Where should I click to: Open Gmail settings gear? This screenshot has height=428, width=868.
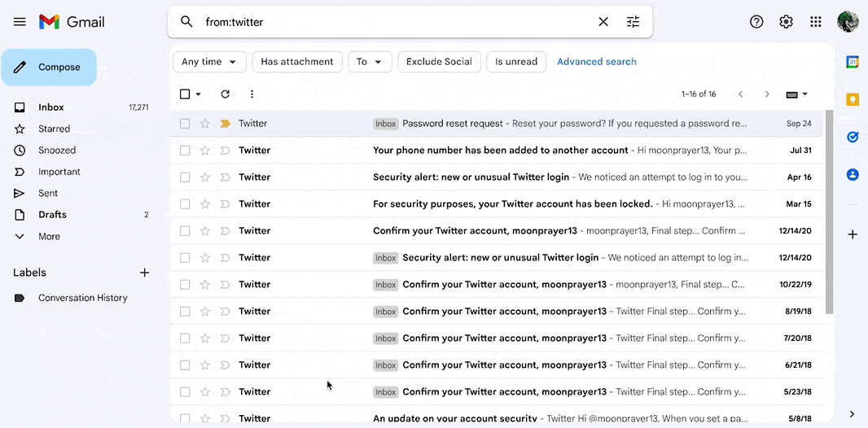(x=786, y=22)
